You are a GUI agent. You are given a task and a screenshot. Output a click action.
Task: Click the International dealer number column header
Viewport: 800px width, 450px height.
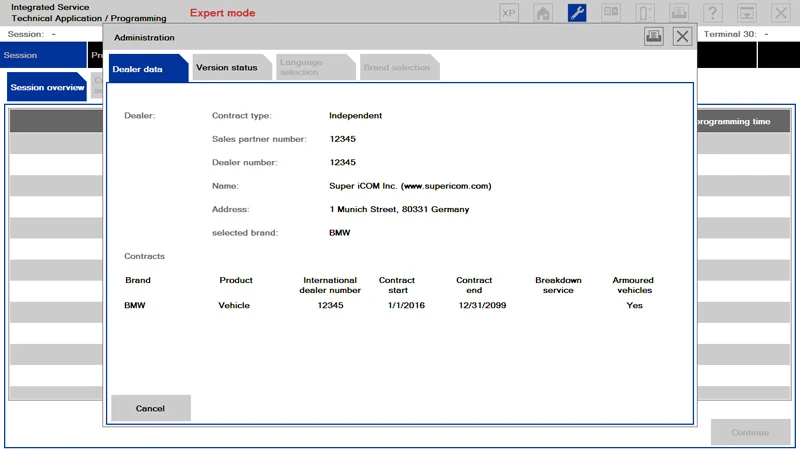coord(330,285)
